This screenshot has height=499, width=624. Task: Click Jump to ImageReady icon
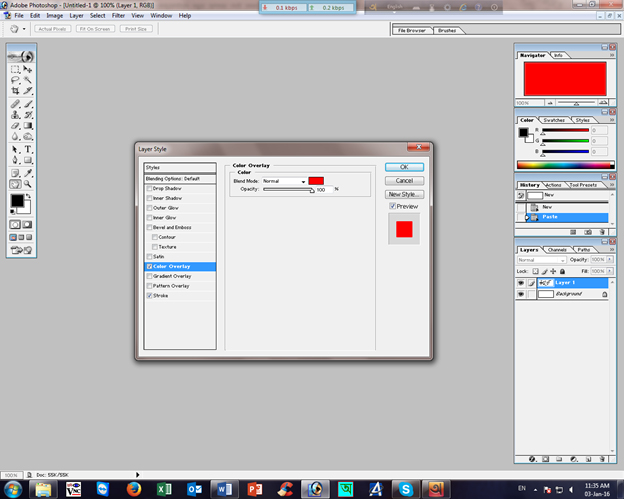(21, 250)
